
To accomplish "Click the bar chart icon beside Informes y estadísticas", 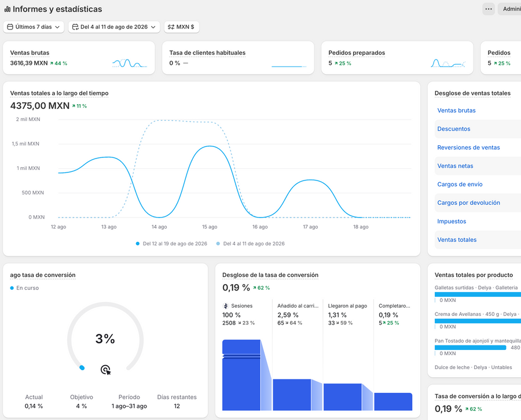I will coord(8,9).
